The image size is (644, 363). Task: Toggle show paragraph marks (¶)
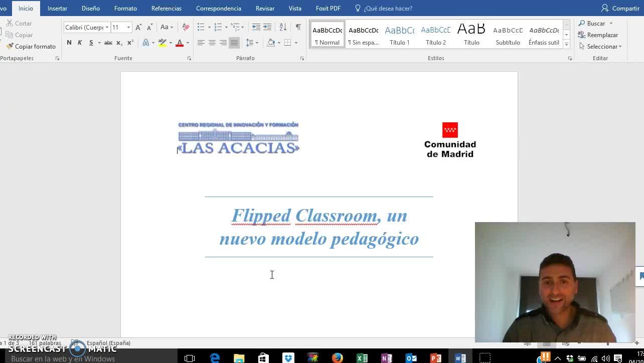pyautogui.click(x=298, y=27)
